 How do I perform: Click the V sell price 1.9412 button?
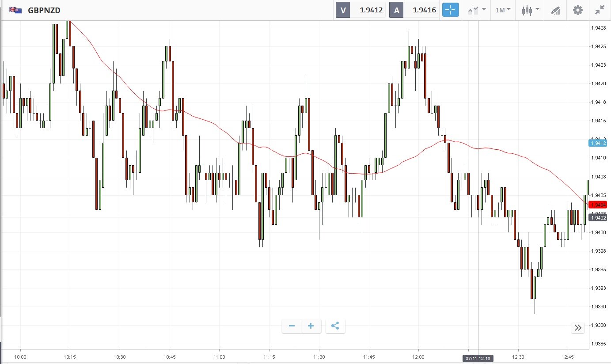[x=361, y=10]
